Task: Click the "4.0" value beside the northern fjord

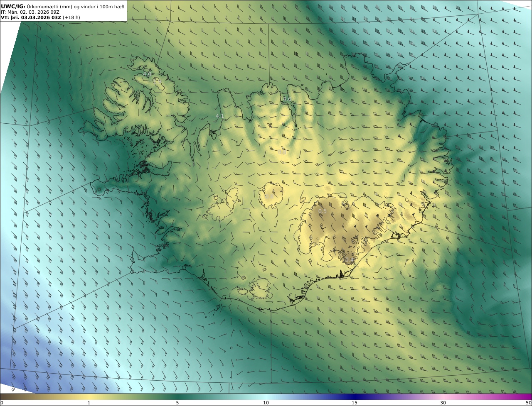Action: click(x=287, y=99)
